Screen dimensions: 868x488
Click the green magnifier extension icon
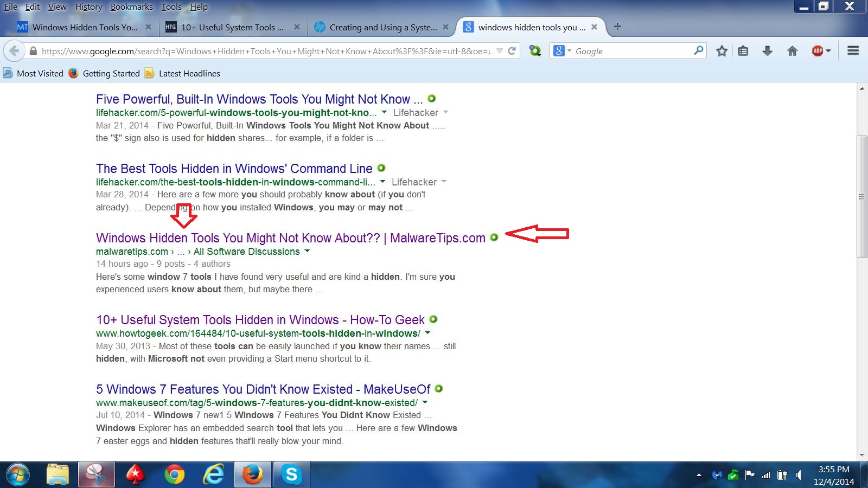coord(535,51)
